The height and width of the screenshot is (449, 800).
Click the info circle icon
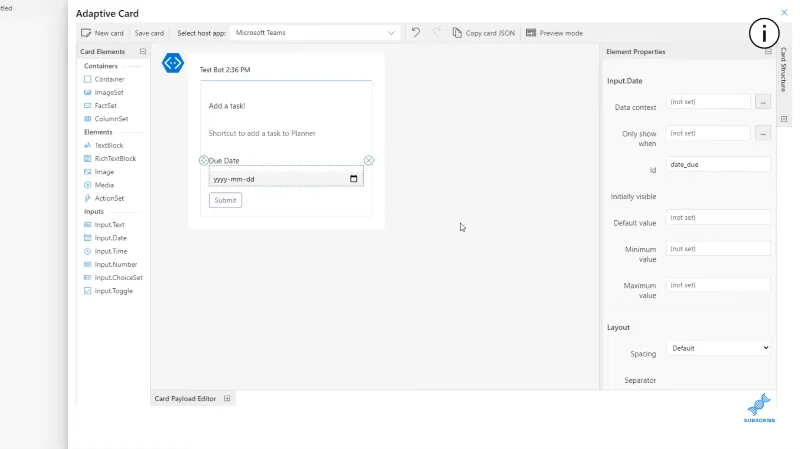click(x=764, y=33)
